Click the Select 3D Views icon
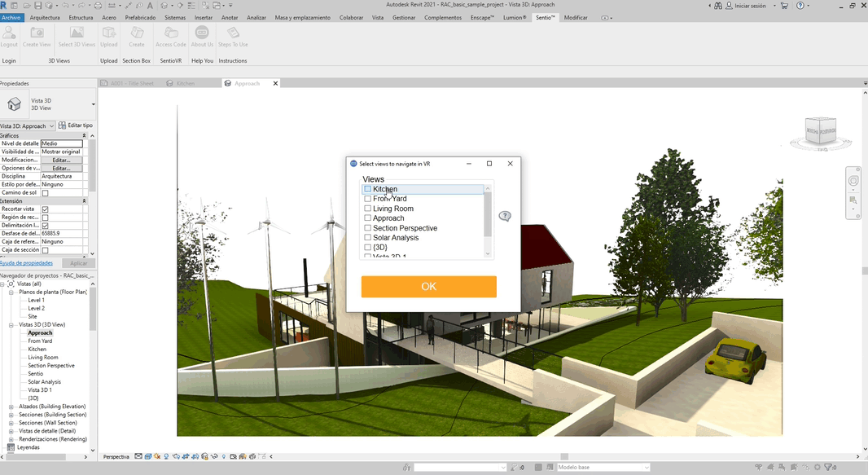The width and height of the screenshot is (868, 475). click(77, 33)
